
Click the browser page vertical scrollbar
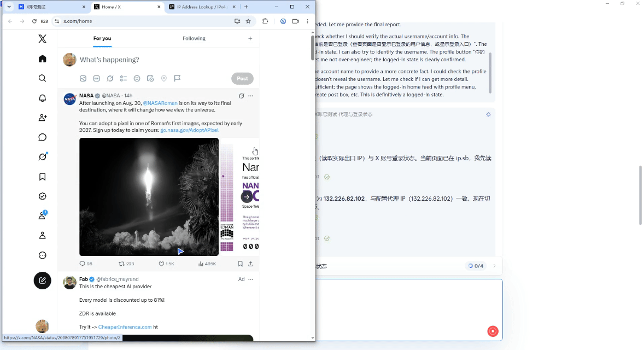point(313,49)
